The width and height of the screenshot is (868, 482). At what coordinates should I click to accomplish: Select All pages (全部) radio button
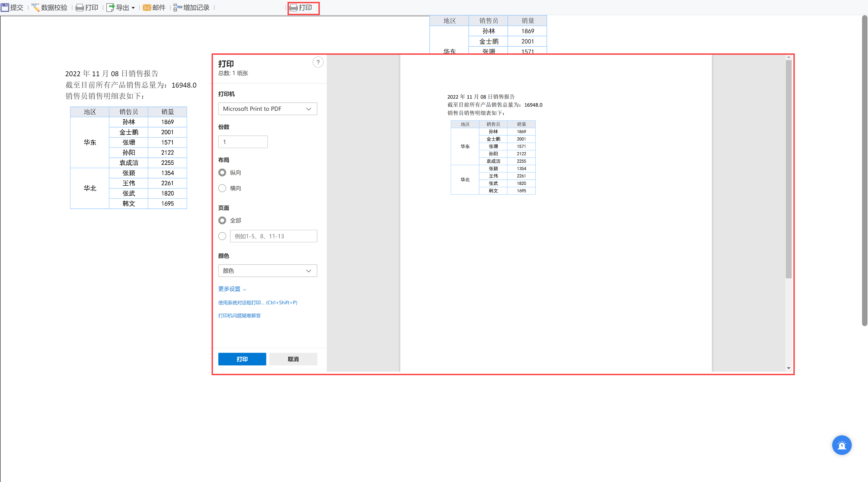pos(222,220)
